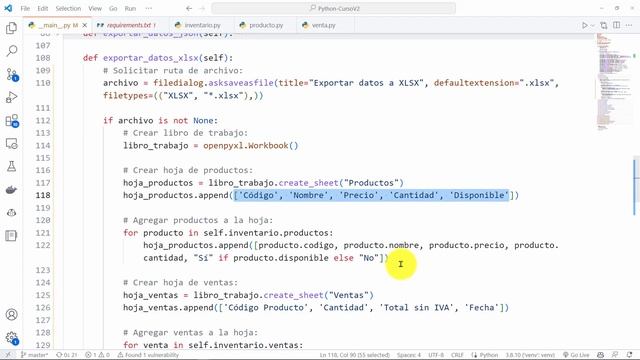Open the notebook-style panel icon in activity bar
Viewport: 640px width, 360px height.
tap(11, 236)
